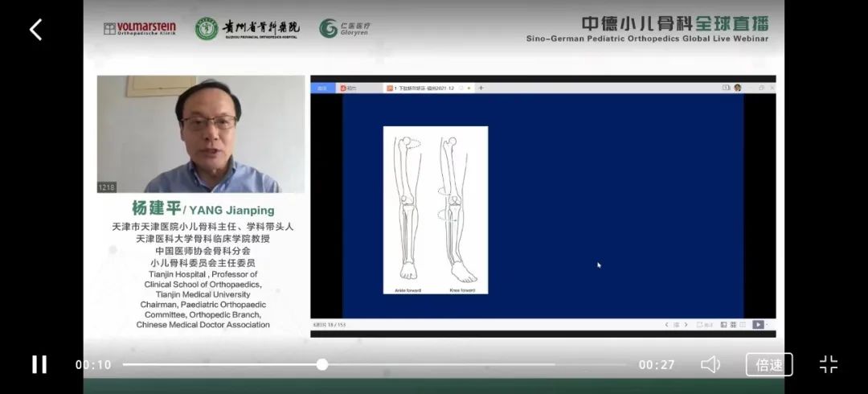Open the 倍速 playback speed options
This screenshot has width=868, height=394.
[768, 364]
